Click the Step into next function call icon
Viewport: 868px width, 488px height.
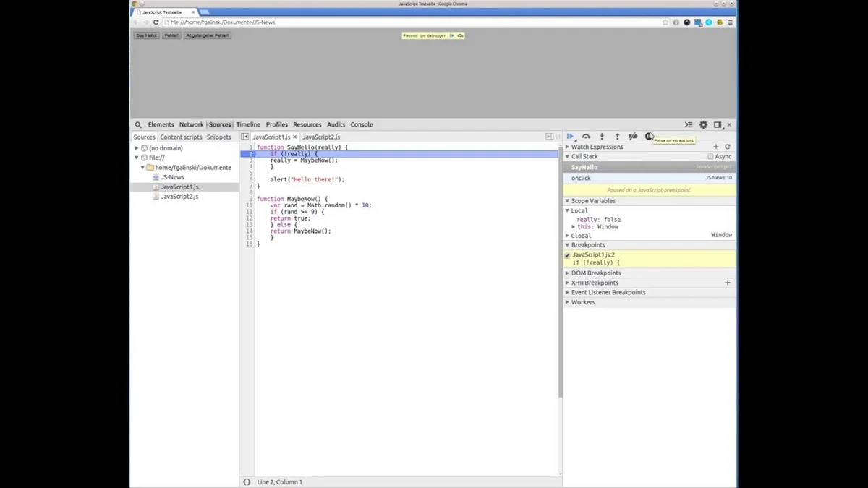602,136
